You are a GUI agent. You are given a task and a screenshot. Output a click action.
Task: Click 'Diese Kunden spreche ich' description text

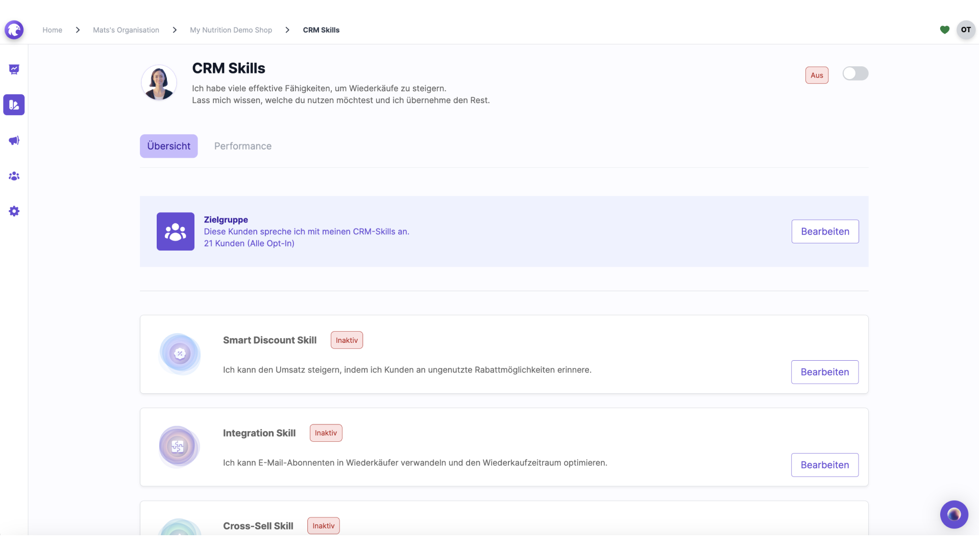[x=307, y=232]
